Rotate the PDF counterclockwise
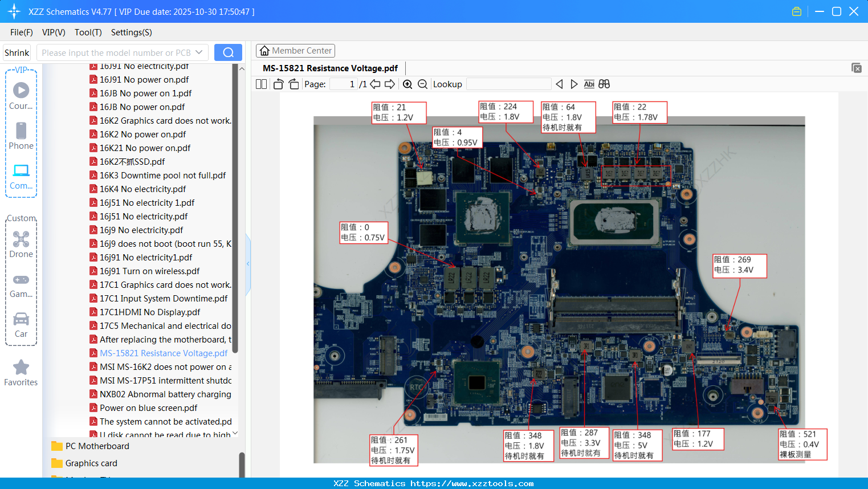This screenshot has height=489, width=868. pyautogui.click(x=278, y=84)
